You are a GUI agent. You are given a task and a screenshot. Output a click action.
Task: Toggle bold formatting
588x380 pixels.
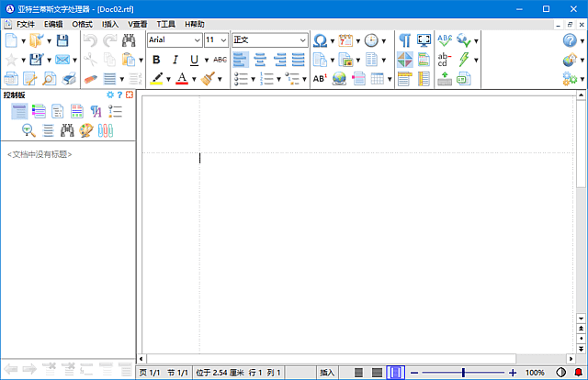156,60
